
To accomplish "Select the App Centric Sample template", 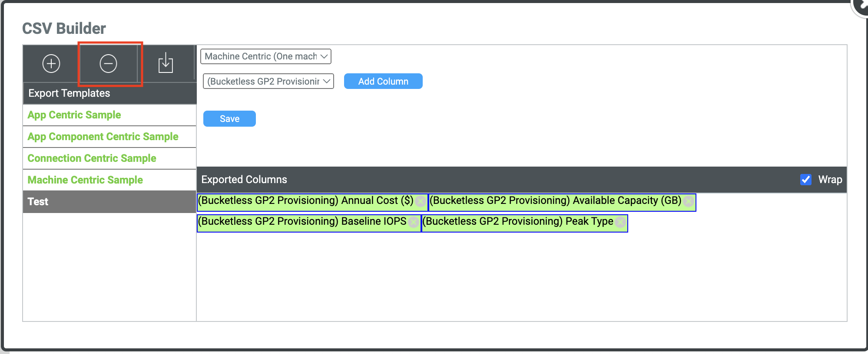I will point(74,115).
